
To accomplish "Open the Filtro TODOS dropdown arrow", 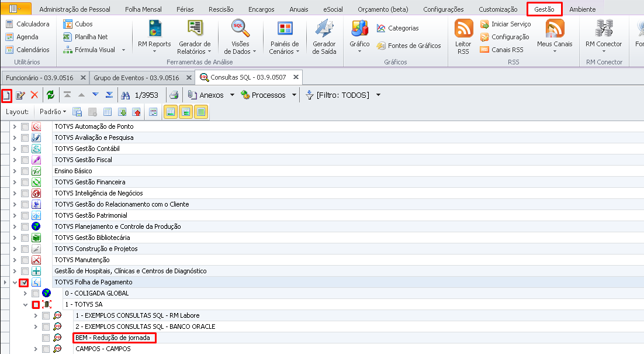I will (378, 95).
